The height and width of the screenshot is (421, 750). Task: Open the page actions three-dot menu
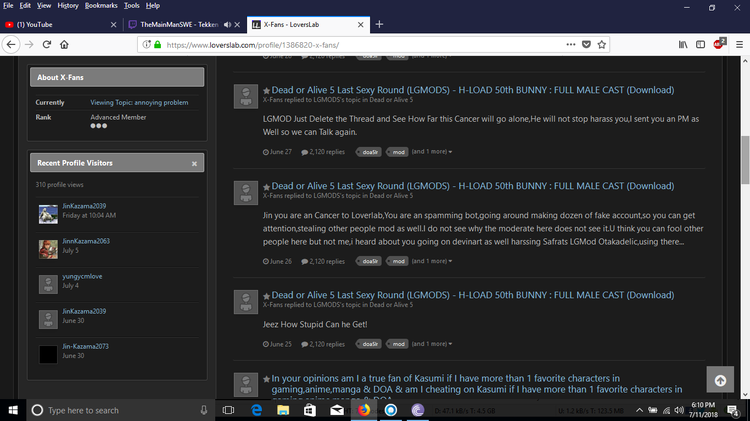tap(571, 44)
